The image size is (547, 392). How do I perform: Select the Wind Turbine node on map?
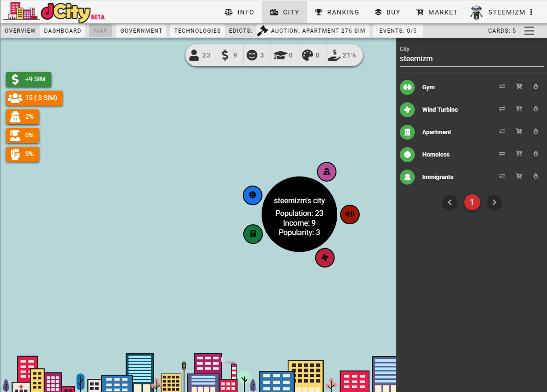(325, 258)
